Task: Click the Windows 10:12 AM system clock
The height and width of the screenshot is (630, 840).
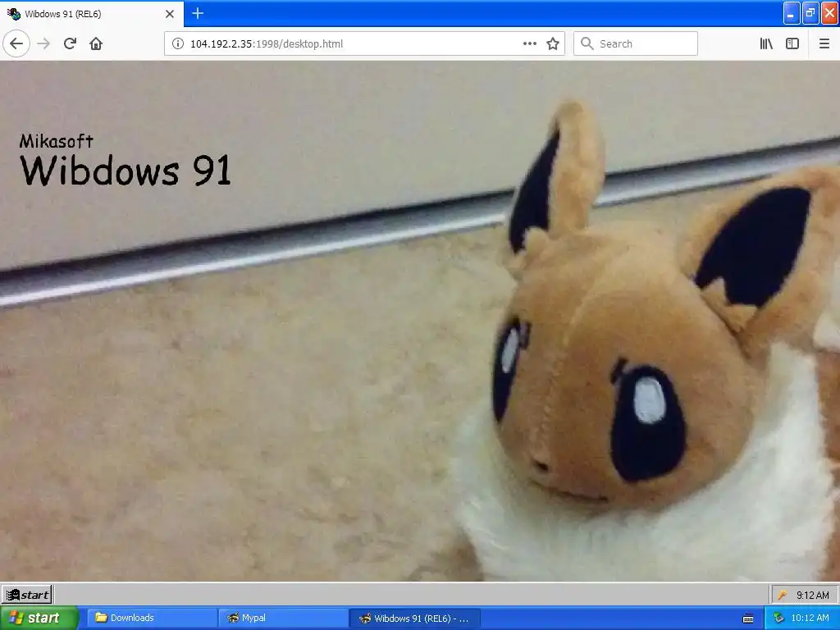Action: point(810,619)
